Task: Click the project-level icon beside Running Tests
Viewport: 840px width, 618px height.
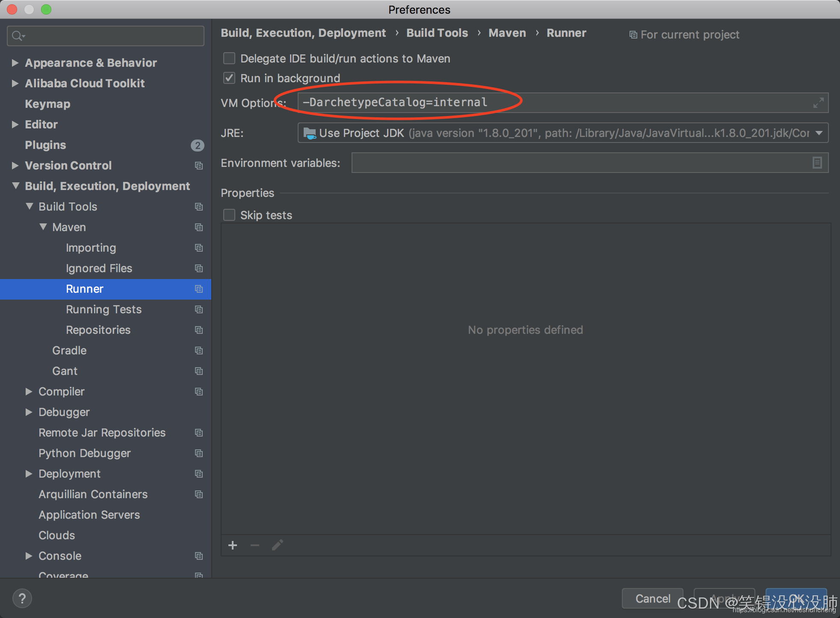Action: click(199, 309)
